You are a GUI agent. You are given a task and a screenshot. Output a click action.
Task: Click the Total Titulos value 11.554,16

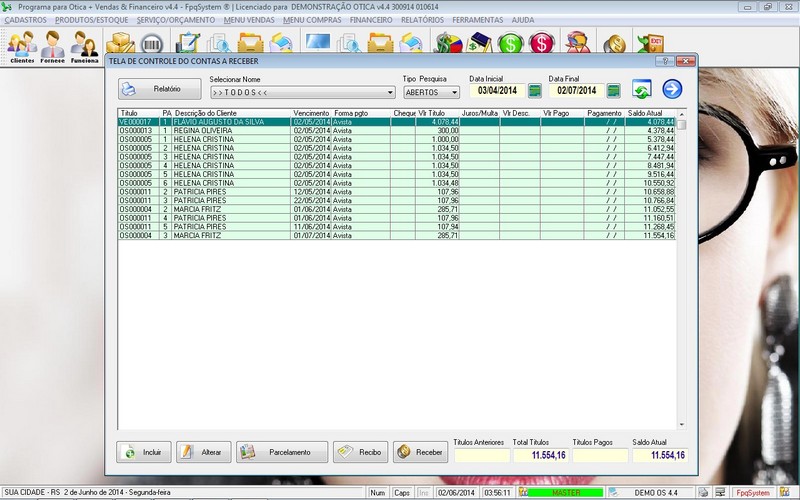540,455
